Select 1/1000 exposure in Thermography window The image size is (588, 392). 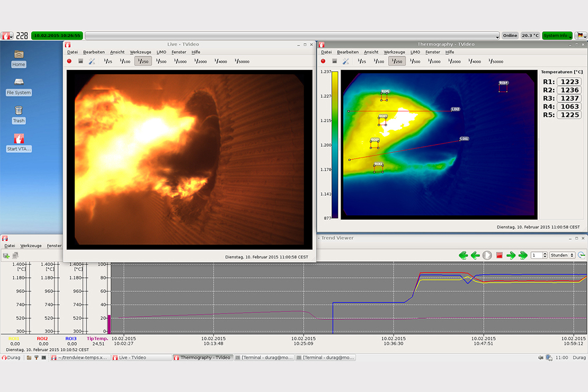[434, 61]
